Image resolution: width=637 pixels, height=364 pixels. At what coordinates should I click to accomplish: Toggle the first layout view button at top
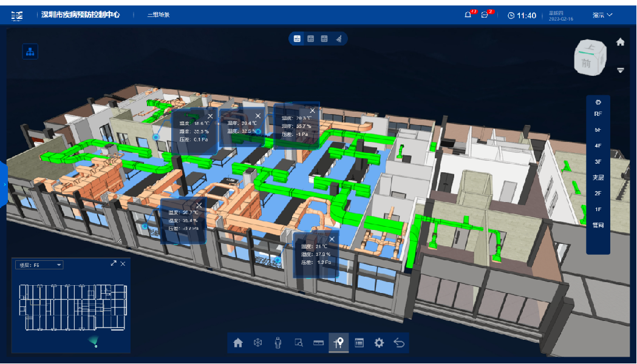click(x=297, y=39)
